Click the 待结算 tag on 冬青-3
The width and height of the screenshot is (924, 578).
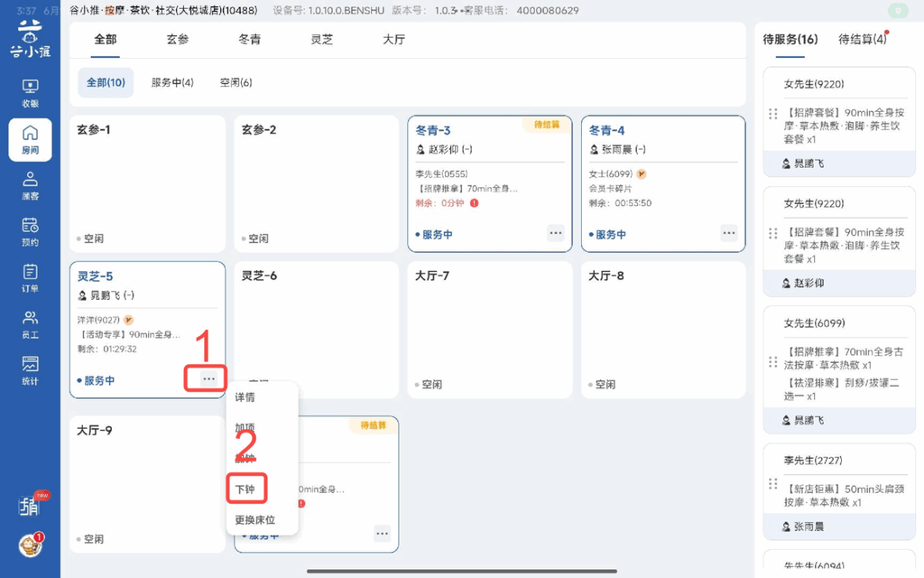point(547,125)
